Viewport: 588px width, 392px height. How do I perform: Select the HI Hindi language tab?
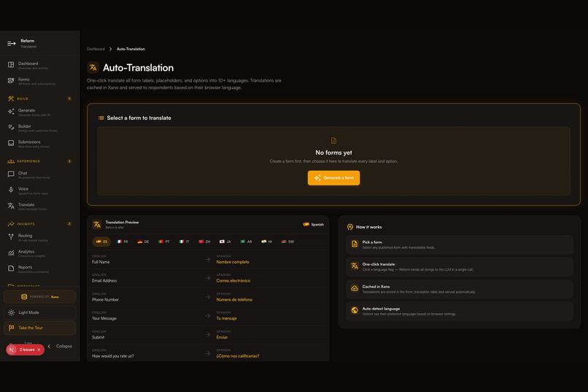[266, 242]
